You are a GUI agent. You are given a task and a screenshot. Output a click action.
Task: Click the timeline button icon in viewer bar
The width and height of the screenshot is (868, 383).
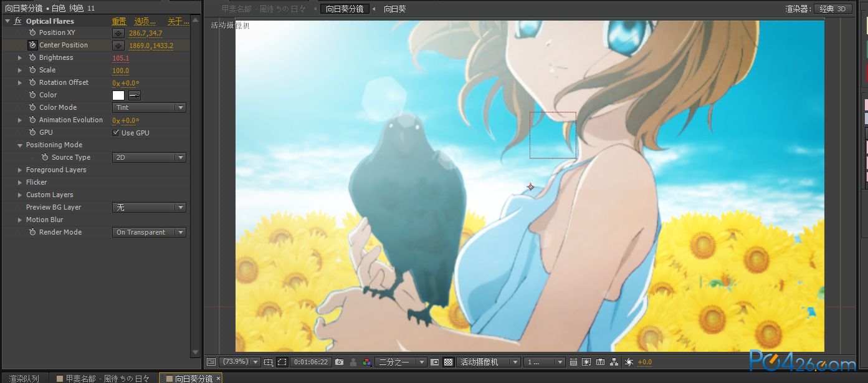(x=600, y=362)
